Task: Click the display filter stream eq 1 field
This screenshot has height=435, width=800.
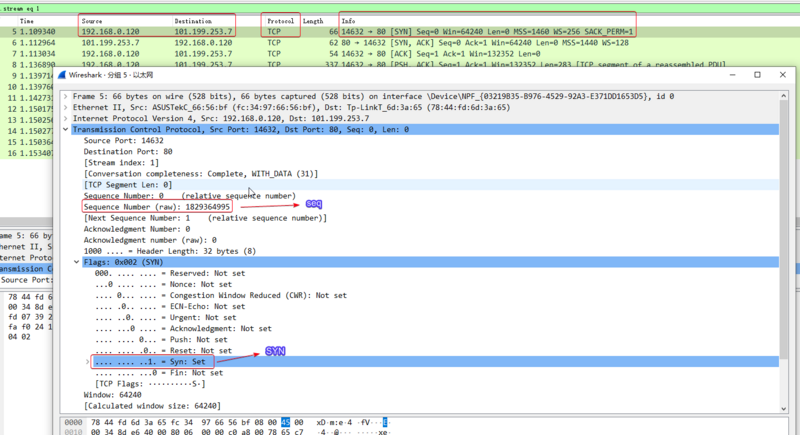Action: click(x=400, y=8)
